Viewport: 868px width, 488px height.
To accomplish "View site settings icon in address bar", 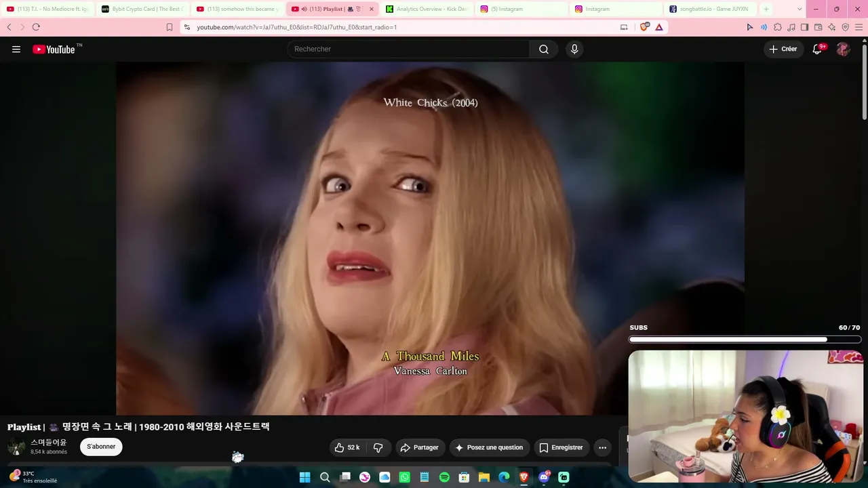I will pyautogui.click(x=187, y=27).
